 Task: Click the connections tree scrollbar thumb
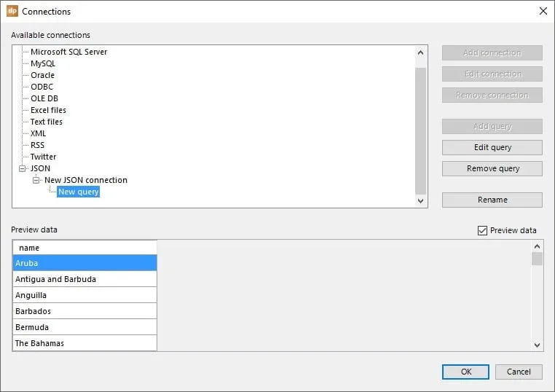pyautogui.click(x=420, y=131)
